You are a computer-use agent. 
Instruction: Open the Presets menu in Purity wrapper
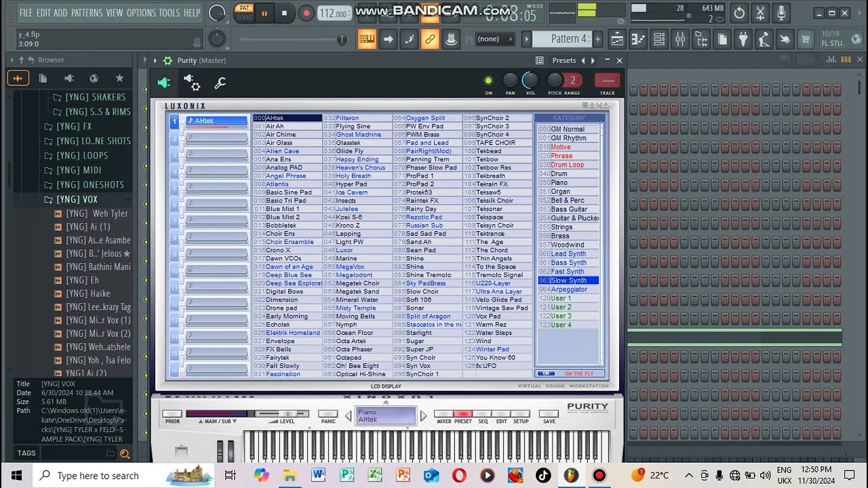[x=564, y=60]
